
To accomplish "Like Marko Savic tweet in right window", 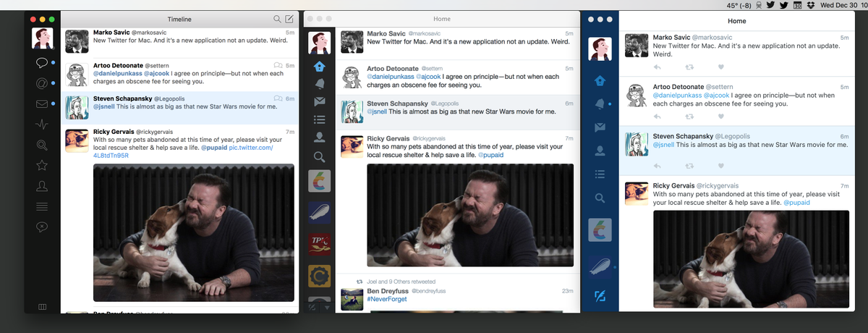I will (x=720, y=67).
